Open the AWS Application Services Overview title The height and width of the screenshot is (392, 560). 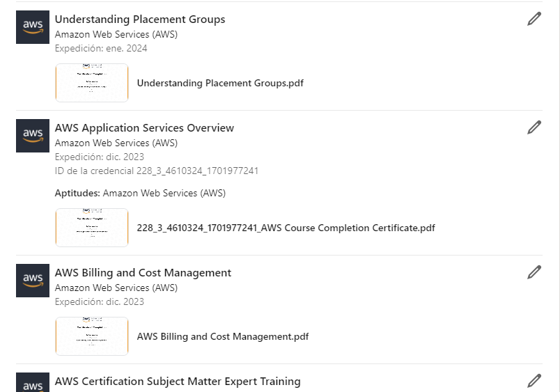pyautogui.click(x=144, y=128)
